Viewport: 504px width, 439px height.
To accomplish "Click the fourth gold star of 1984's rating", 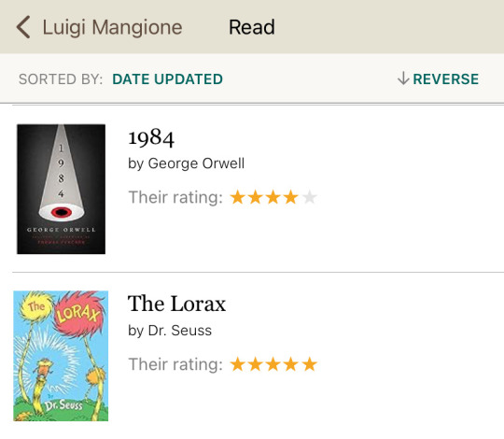I will coord(291,197).
